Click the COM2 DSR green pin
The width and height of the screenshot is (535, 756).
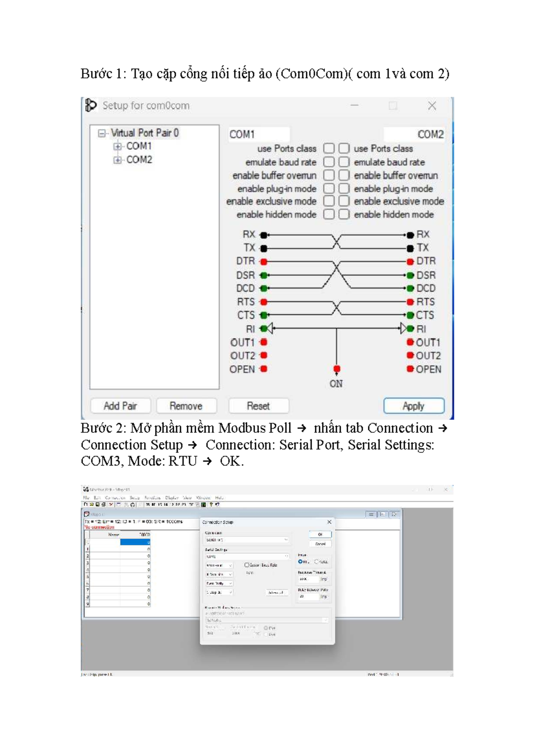click(x=410, y=275)
